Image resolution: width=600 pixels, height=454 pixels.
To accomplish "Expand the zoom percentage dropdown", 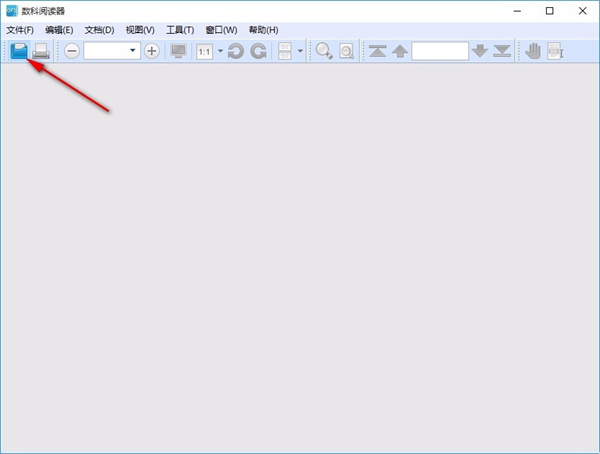I will click(132, 51).
